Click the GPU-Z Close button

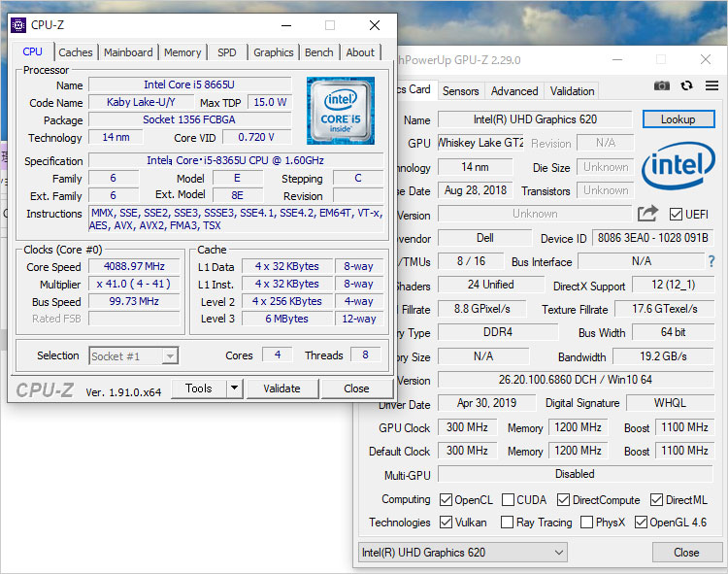point(686,553)
